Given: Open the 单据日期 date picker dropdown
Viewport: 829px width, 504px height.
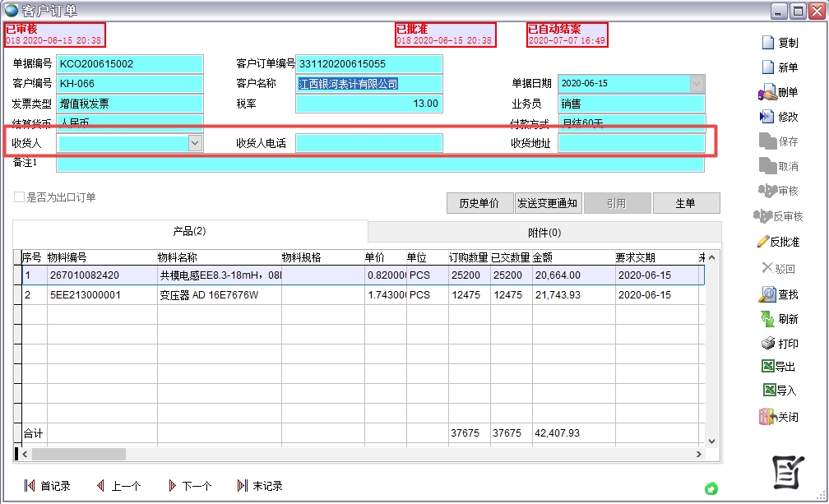Looking at the screenshot, I should [695, 84].
